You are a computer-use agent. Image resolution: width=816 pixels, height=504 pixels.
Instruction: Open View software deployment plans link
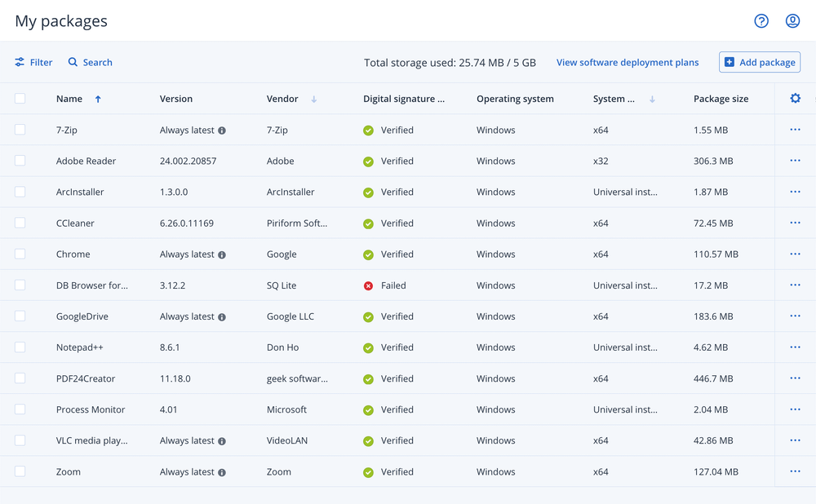click(628, 63)
